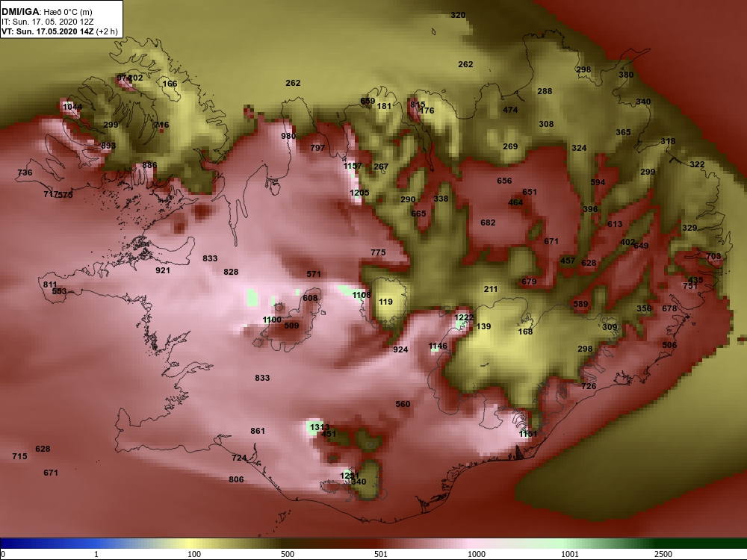This screenshot has width=747, height=560.
Task: Click the 811 label on the peninsula
Action: tap(50, 284)
